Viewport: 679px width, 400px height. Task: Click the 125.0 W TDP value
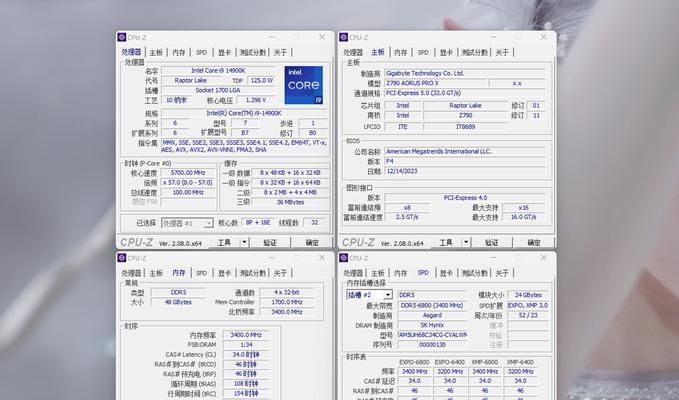click(262, 81)
